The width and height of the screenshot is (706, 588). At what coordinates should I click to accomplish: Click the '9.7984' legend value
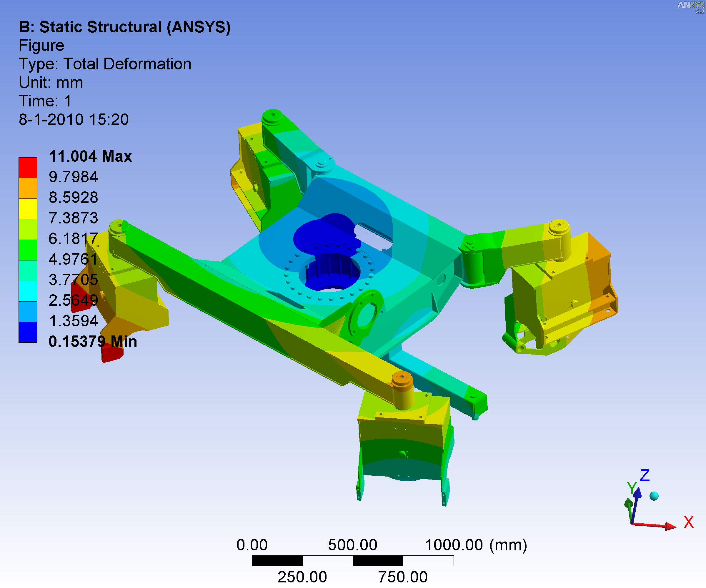[x=73, y=177]
